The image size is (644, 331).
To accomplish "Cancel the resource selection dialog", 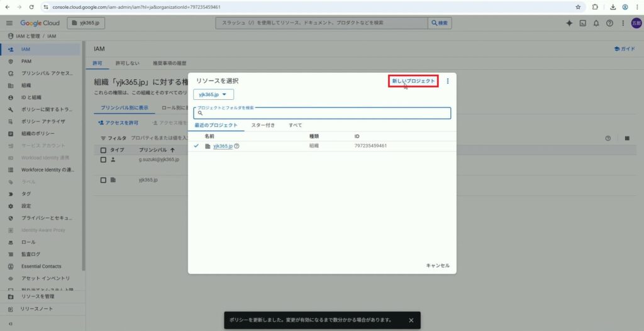I will [438, 266].
